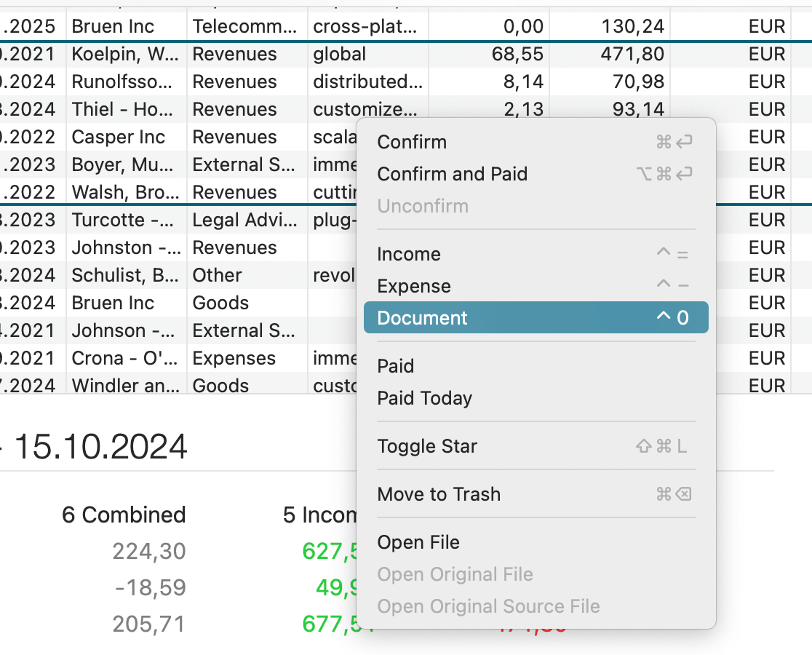
Task: Click the 6 Combined summary heading
Action: 124,515
